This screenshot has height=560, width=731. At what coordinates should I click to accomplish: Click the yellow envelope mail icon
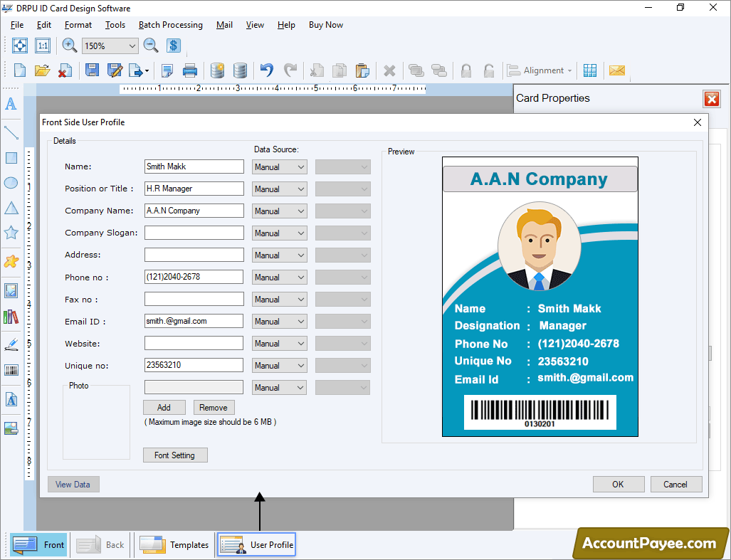click(x=616, y=70)
